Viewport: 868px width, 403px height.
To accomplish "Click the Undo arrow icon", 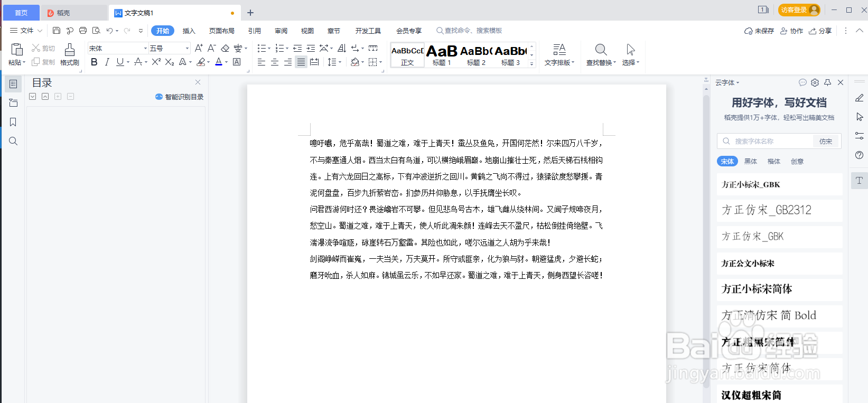I will (x=109, y=31).
